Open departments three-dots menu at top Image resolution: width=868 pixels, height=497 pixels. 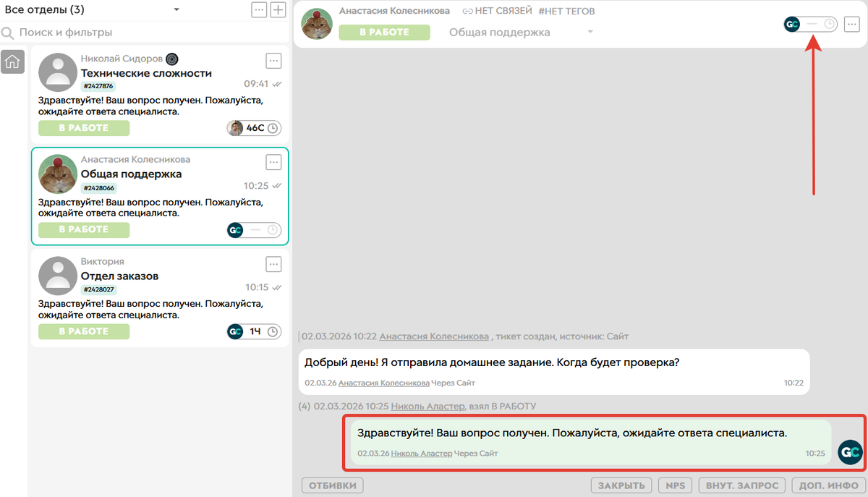pyautogui.click(x=259, y=10)
